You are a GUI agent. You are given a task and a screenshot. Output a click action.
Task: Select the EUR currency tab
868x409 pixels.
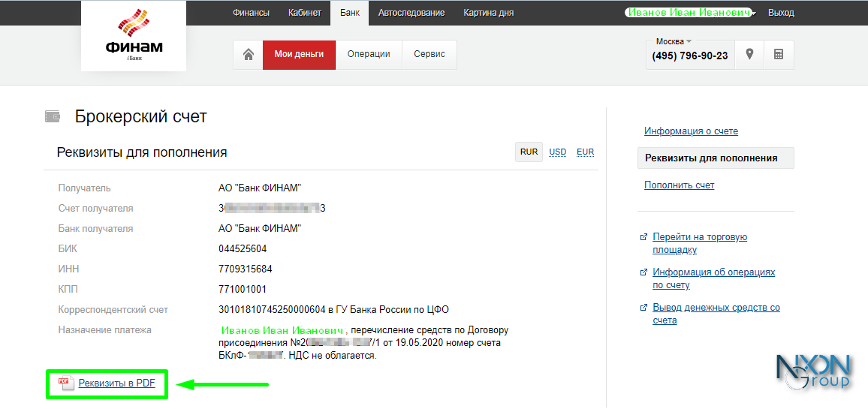[x=585, y=152]
